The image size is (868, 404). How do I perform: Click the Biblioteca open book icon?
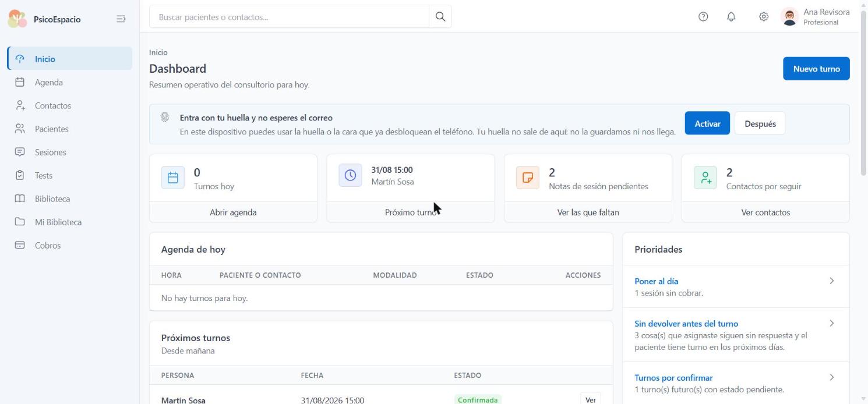(x=20, y=199)
